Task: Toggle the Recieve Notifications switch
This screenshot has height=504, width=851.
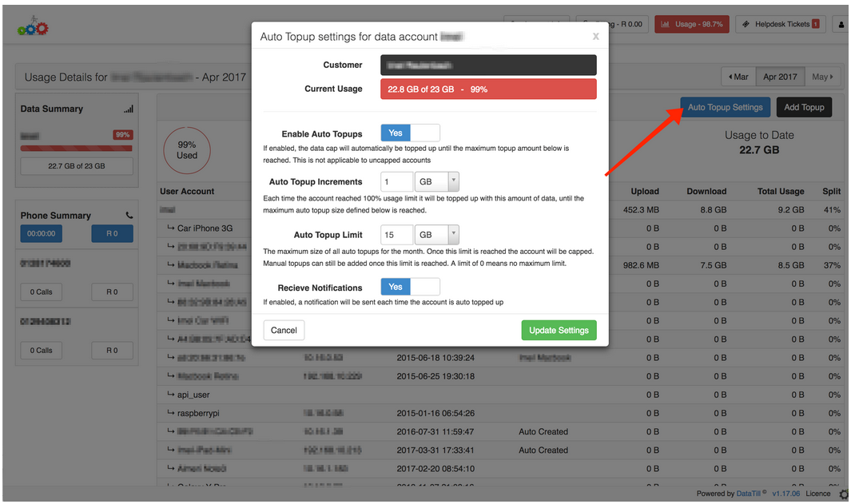Action: (410, 287)
